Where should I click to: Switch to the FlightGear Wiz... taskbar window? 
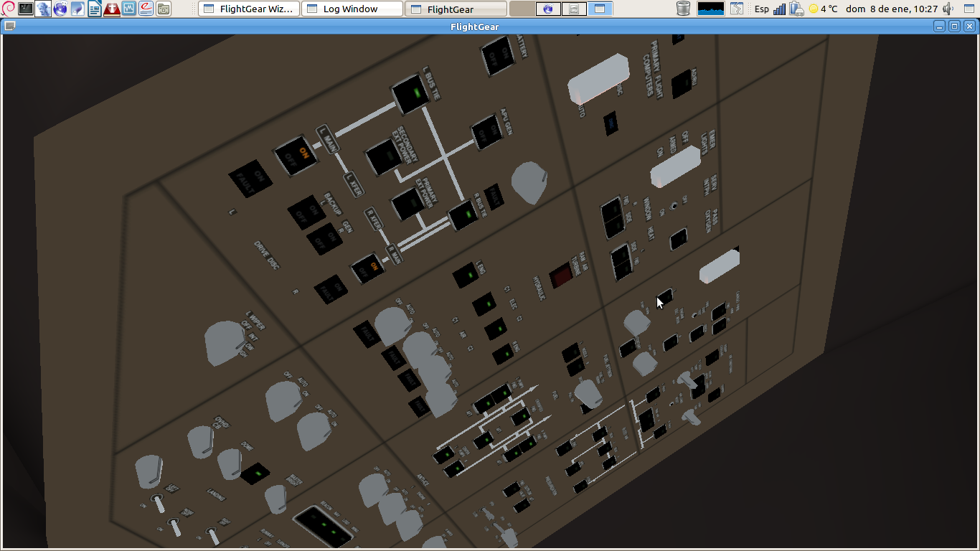(x=248, y=9)
